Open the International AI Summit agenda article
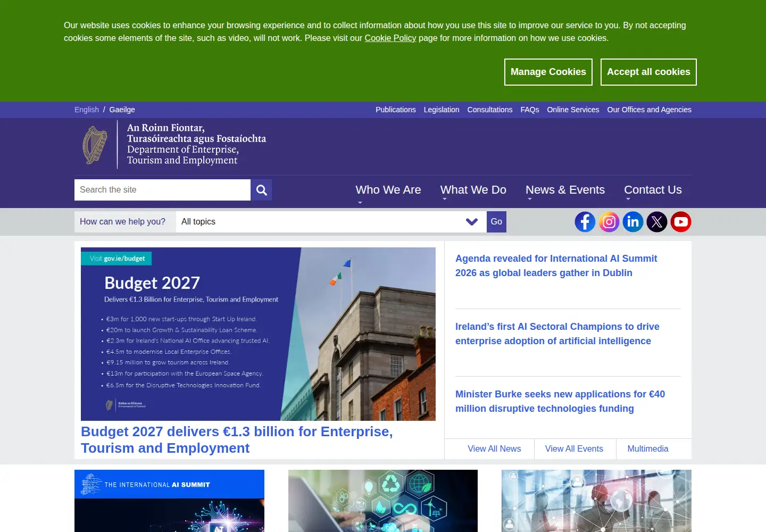Screen dimensions: 766x532 (556, 265)
